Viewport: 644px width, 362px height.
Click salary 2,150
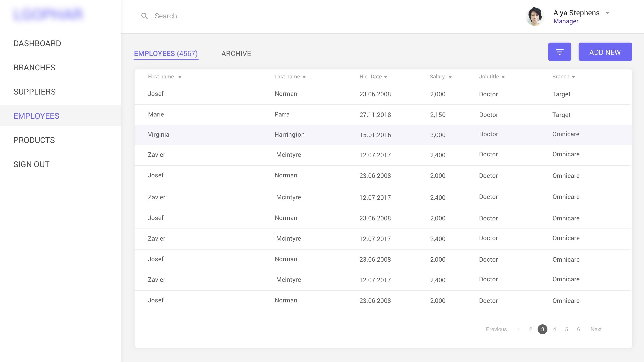coord(438,115)
